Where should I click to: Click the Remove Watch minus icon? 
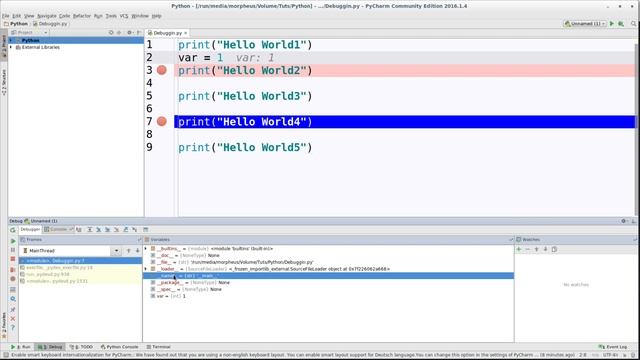[x=528, y=249]
